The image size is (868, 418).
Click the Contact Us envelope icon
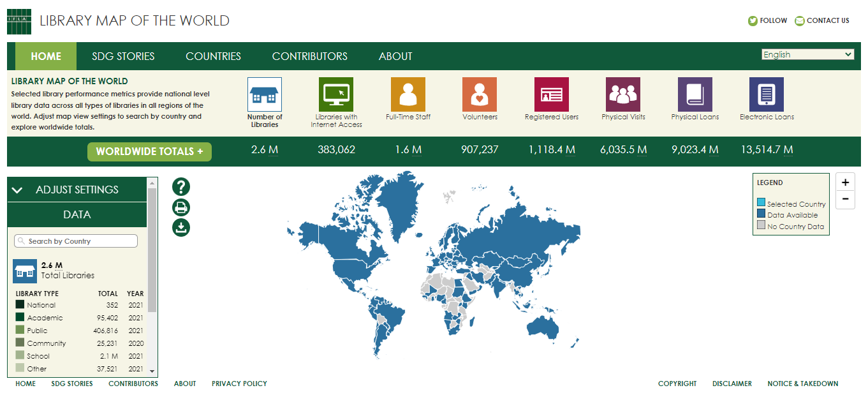pos(800,21)
